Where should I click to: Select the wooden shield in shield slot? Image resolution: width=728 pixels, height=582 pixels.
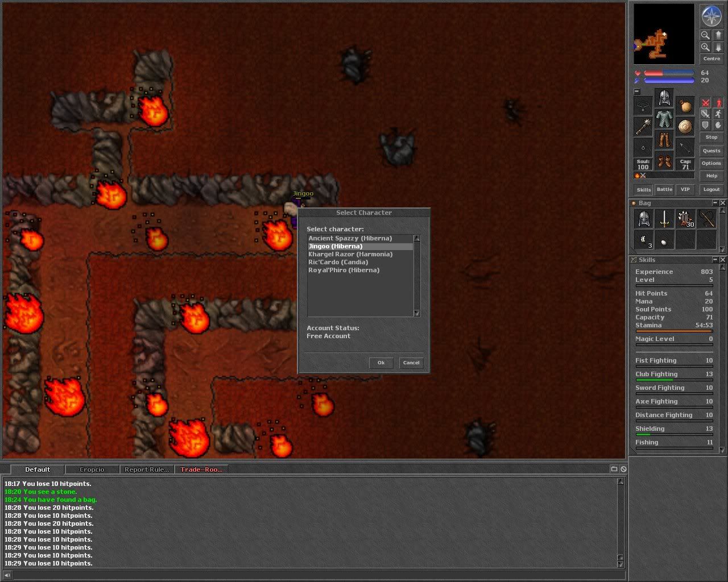pyautogui.click(x=685, y=127)
